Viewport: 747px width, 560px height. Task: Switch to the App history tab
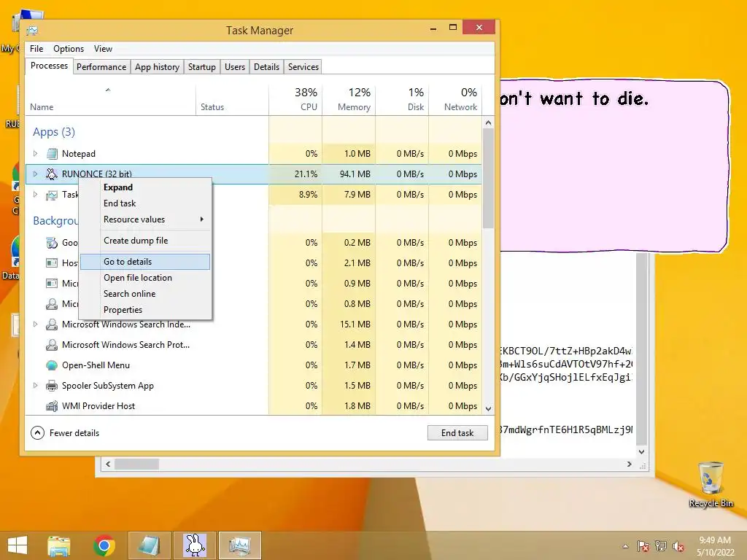click(x=157, y=66)
